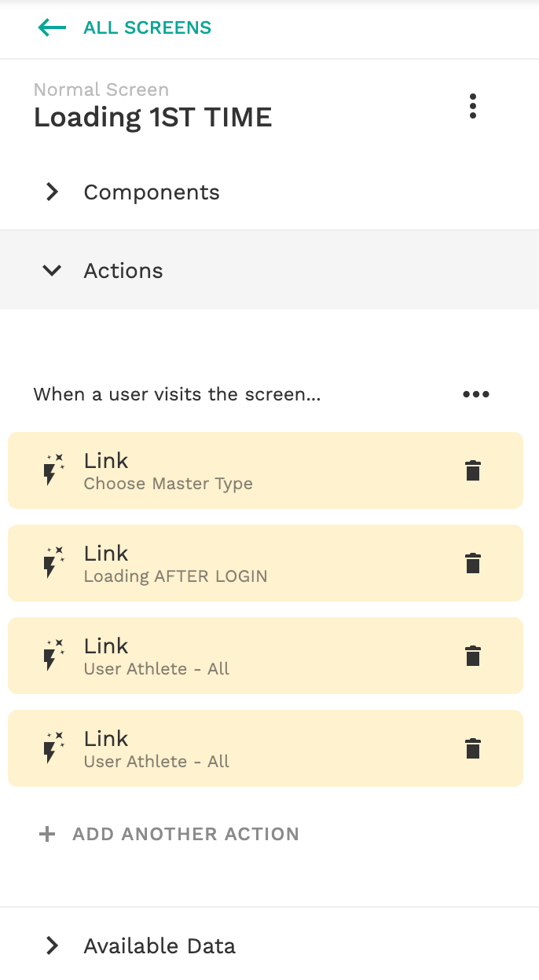Open the horizontal three-dot trigger options menu

476,394
